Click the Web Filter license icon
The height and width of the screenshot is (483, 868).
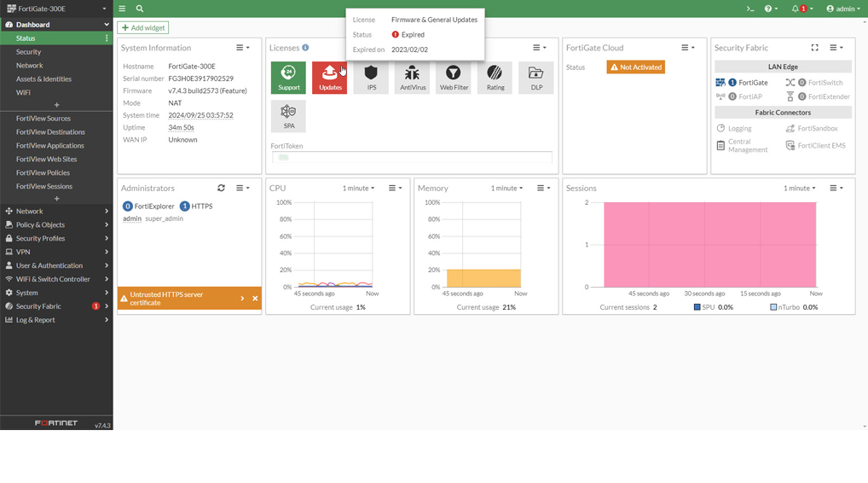pyautogui.click(x=454, y=78)
